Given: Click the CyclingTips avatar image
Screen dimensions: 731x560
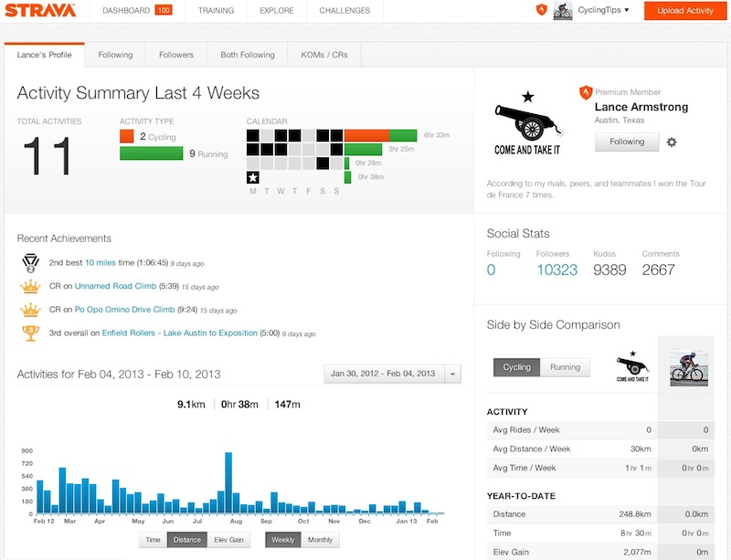Looking at the screenshot, I should tap(560, 11).
